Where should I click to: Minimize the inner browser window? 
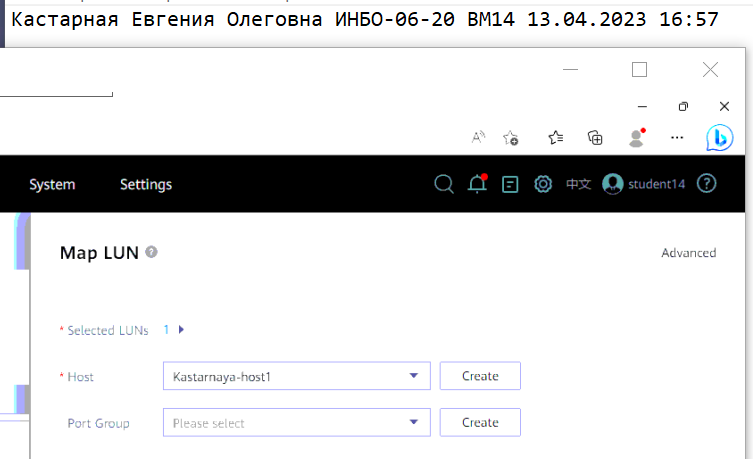(642, 107)
